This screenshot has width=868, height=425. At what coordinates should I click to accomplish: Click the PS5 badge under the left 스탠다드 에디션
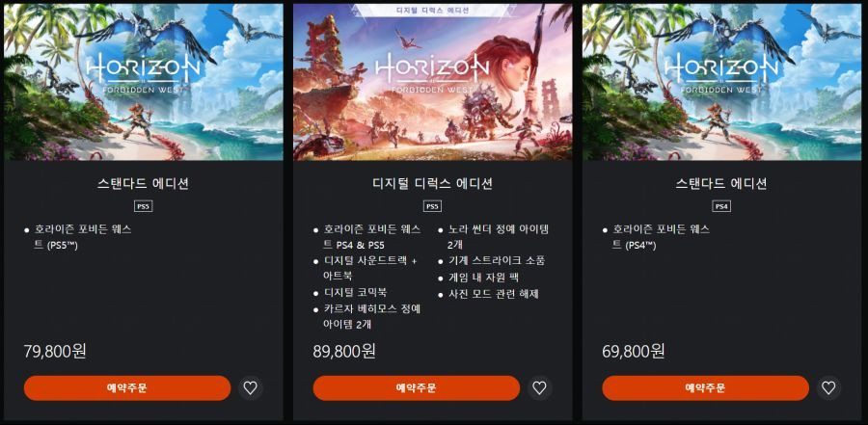tap(143, 206)
